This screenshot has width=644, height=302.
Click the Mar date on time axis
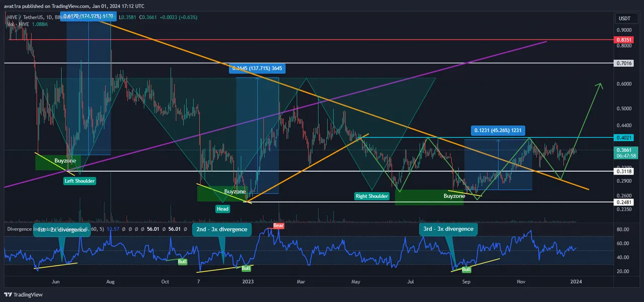point(302,282)
